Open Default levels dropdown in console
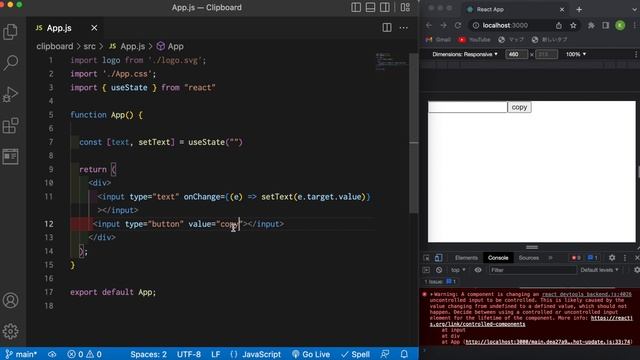640x360 pixels. click(599, 270)
